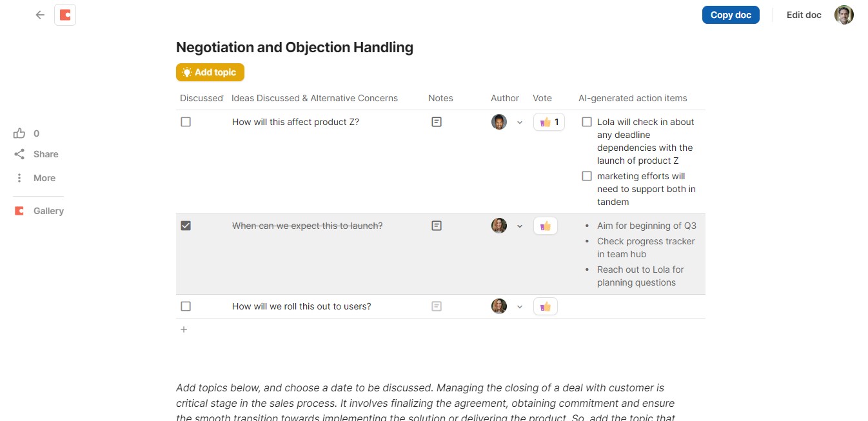Click the Copy doc button
The width and height of the screenshot is (868, 421).
point(731,15)
